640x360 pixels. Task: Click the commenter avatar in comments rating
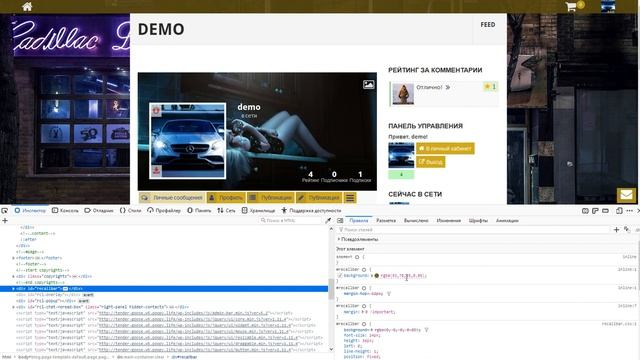point(403,94)
